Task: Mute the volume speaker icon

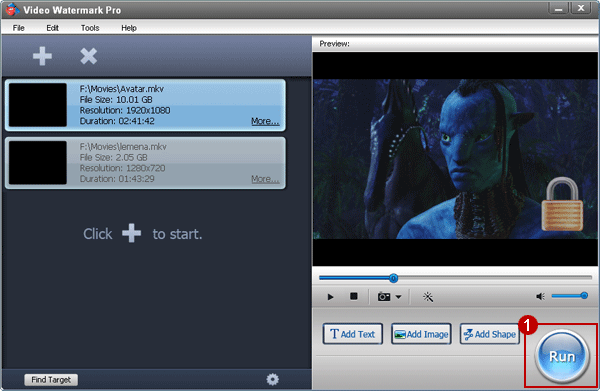Action: point(540,296)
